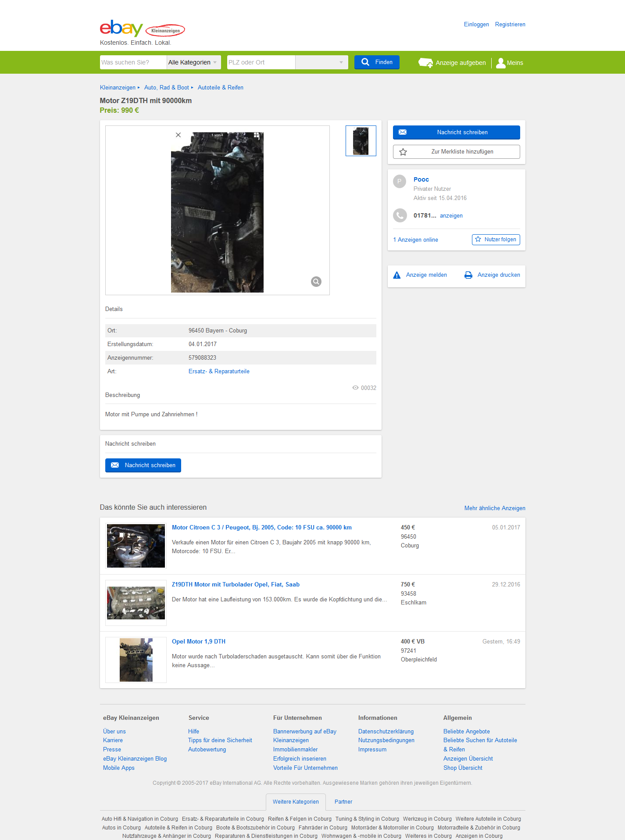Click the eBay Kleinanzeigen logo

coord(142,29)
